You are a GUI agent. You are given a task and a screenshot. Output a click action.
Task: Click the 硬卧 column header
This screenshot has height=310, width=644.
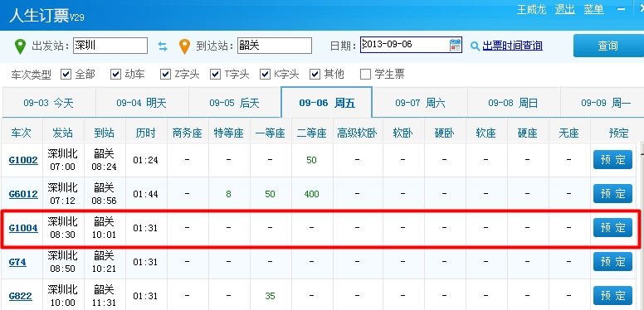445,133
